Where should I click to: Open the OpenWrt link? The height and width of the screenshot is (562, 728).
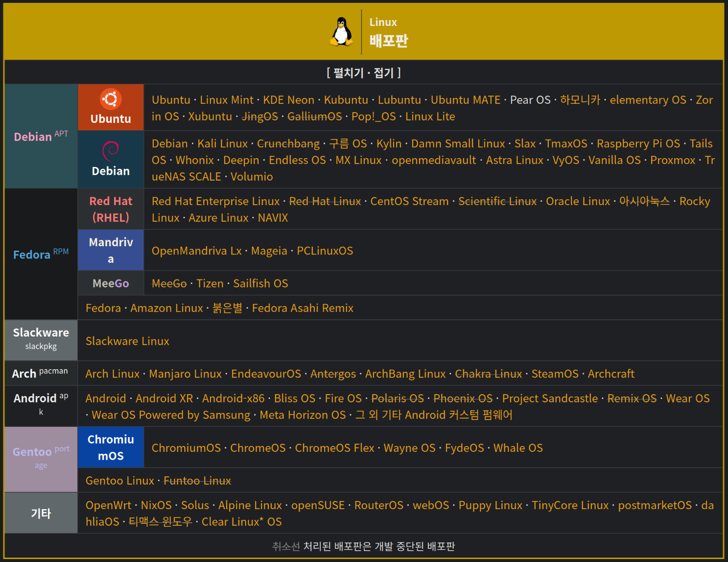[x=109, y=505]
